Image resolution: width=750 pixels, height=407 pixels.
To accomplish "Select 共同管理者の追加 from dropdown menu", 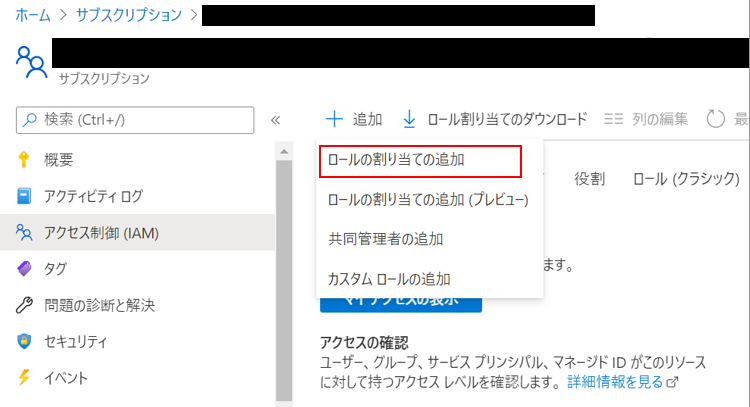I will pyautogui.click(x=386, y=239).
